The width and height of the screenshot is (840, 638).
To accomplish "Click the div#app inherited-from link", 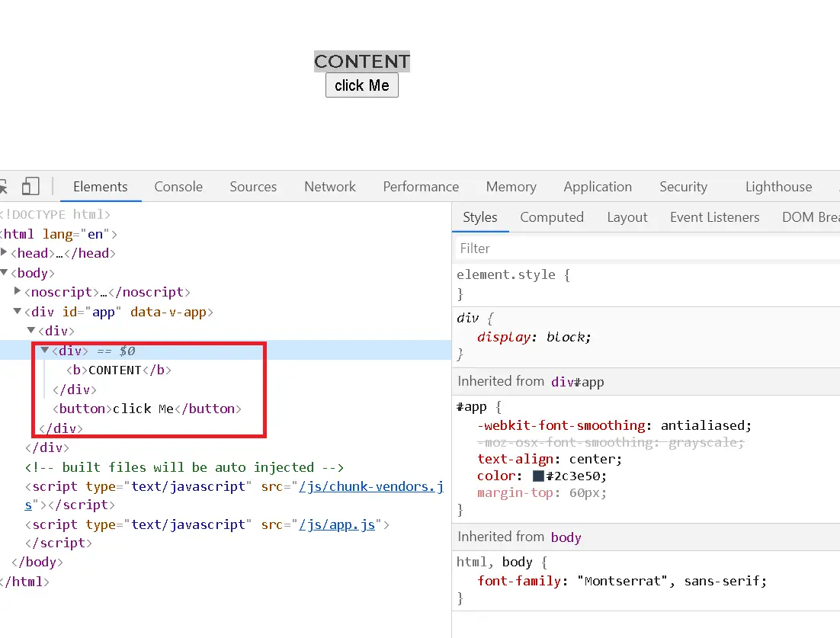I will coord(578,382).
